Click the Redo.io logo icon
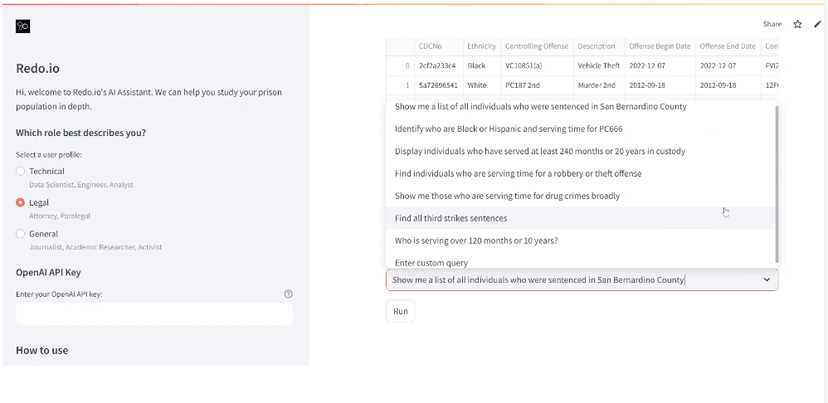Screen dimensions: 828x403 (x=23, y=27)
